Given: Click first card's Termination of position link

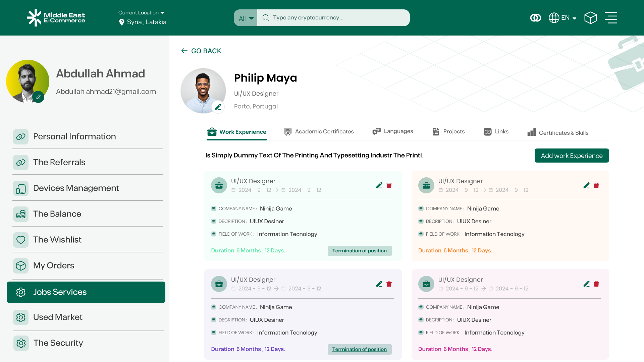Looking at the screenshot, I should point(359,251).
